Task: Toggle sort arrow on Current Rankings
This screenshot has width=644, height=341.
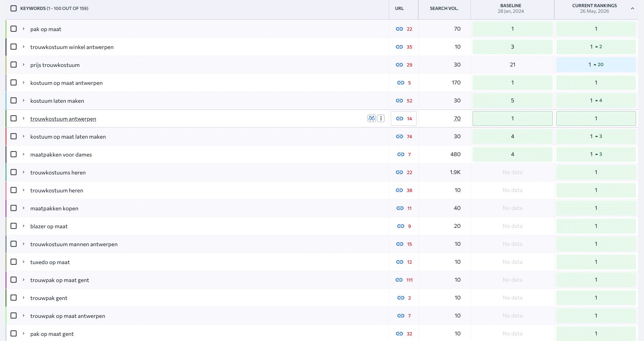Action: pos(632,8)
